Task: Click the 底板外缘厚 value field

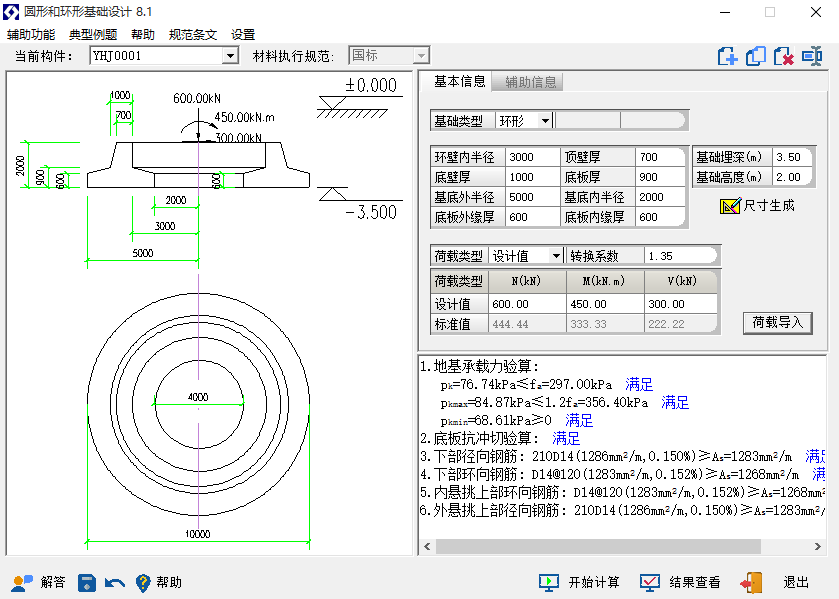Action: (x=532, y=217)
